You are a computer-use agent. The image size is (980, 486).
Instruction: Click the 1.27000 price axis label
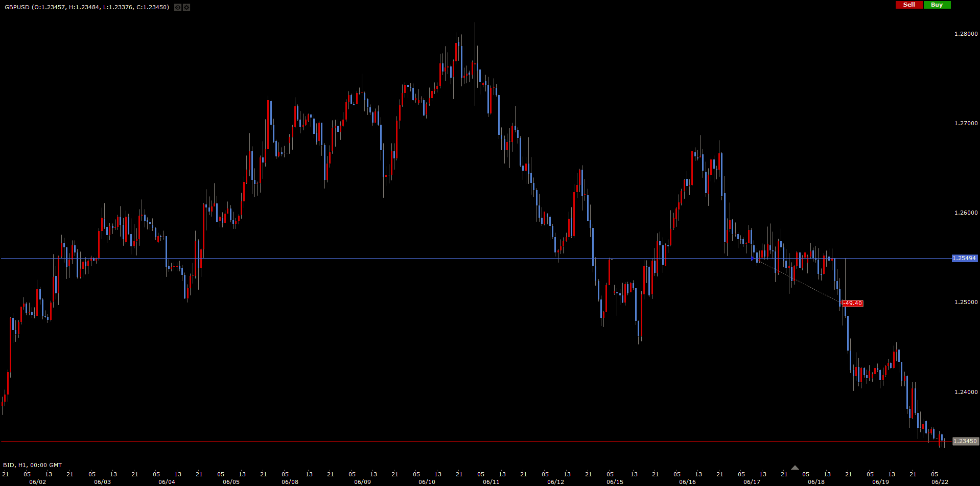pos(966,123)
